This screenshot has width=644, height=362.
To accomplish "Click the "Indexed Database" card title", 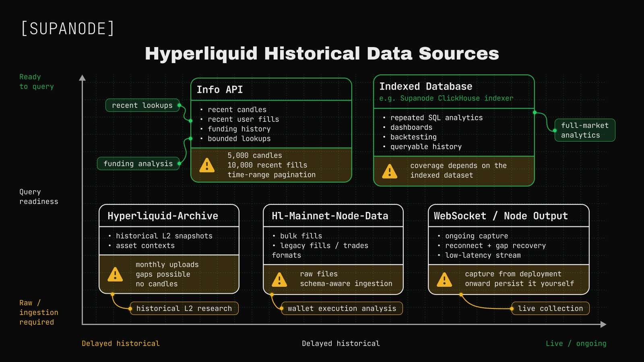I will pos(426,86).
